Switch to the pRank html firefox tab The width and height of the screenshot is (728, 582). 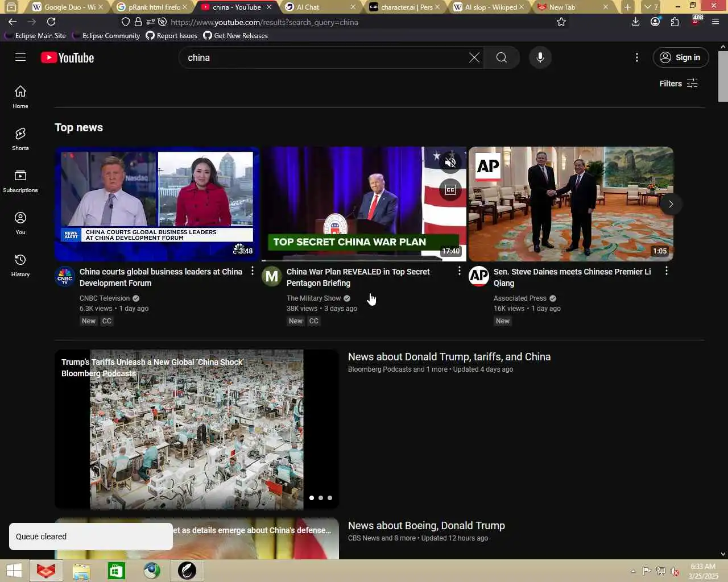tap(151, 7)
